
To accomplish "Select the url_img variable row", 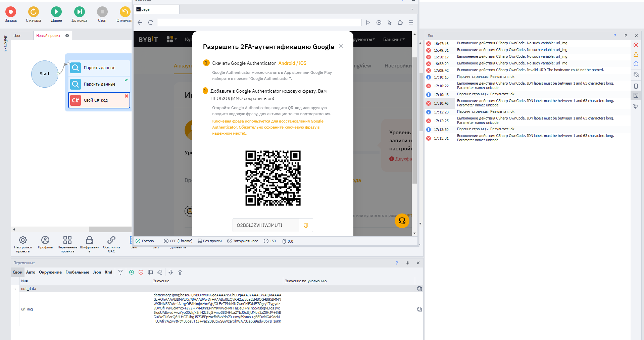I will 217,309.
